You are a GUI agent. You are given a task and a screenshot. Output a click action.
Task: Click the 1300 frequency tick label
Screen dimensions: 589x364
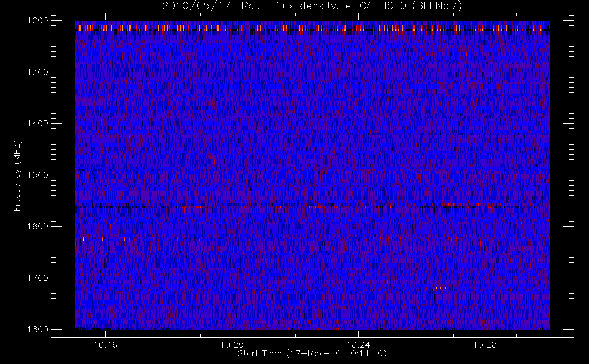38,72
